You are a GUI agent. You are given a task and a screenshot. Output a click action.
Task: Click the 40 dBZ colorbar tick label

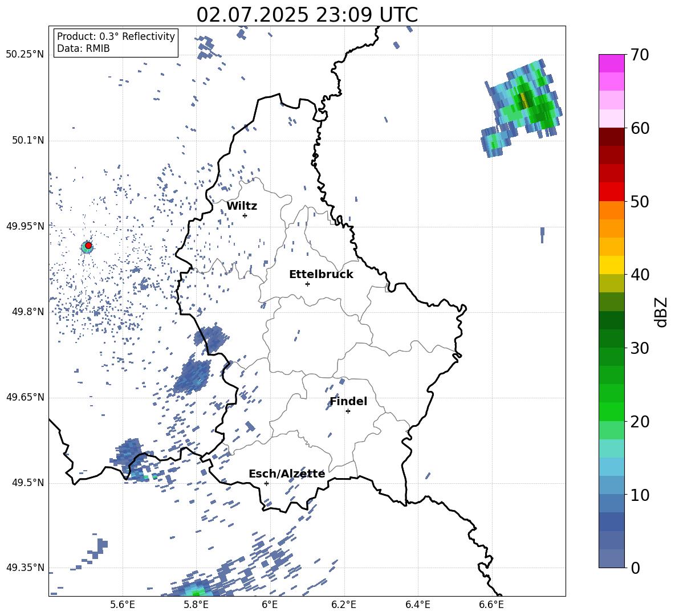click(x=640, y=275)
